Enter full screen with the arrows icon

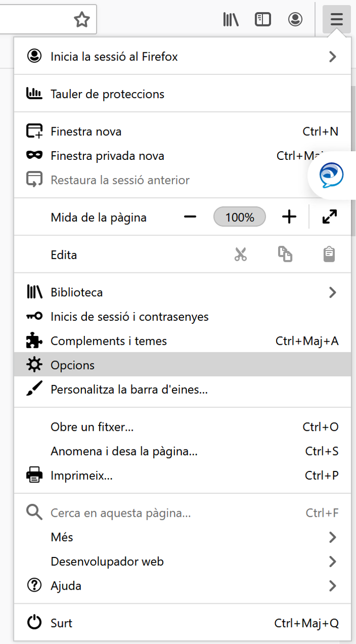point(330,217)
